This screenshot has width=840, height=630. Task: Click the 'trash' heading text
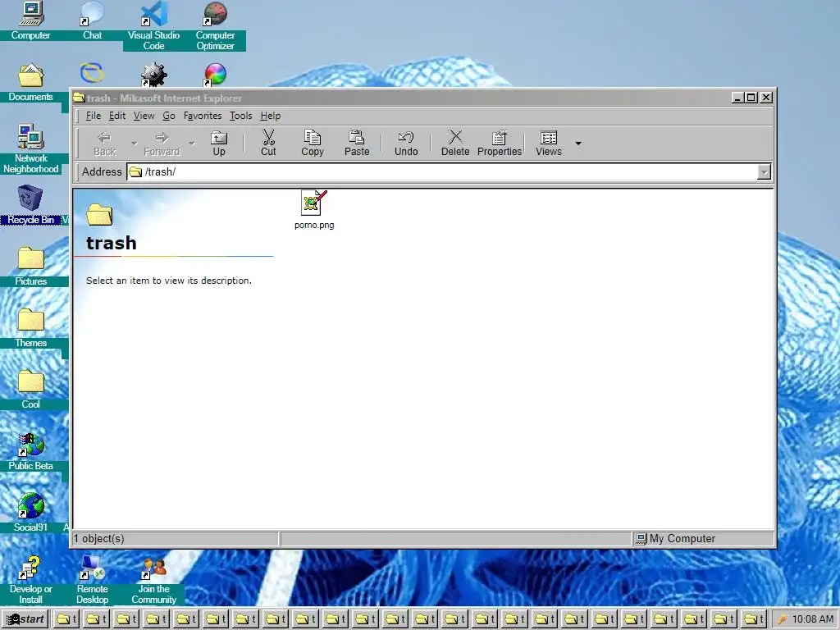coord(112,243)
